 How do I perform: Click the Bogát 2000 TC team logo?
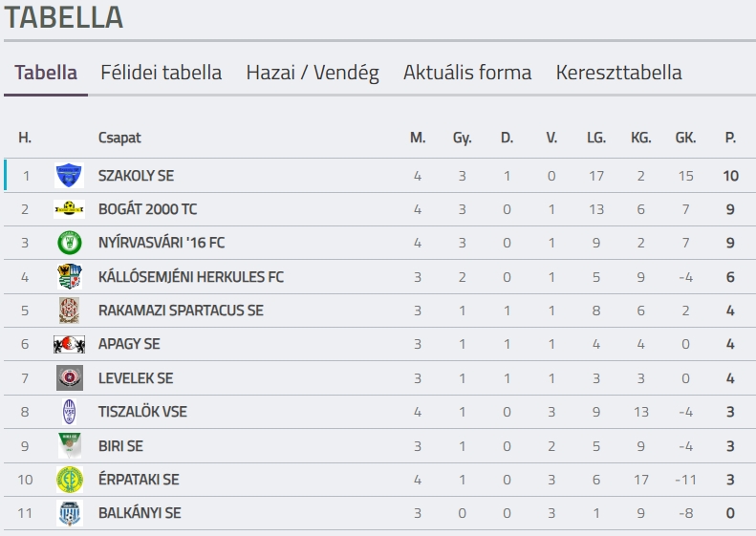69,209
